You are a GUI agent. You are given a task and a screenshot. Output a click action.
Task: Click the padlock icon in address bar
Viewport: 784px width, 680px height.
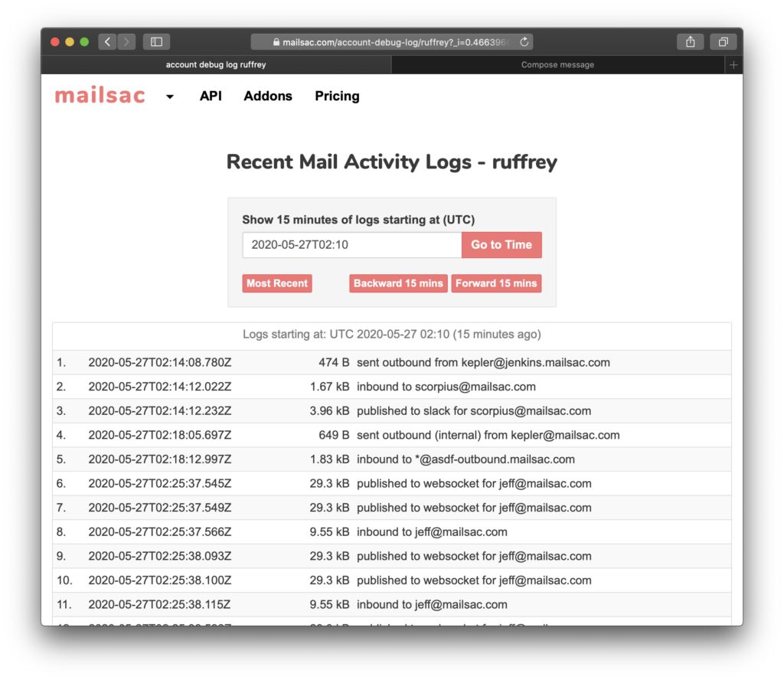pos(276,42)
